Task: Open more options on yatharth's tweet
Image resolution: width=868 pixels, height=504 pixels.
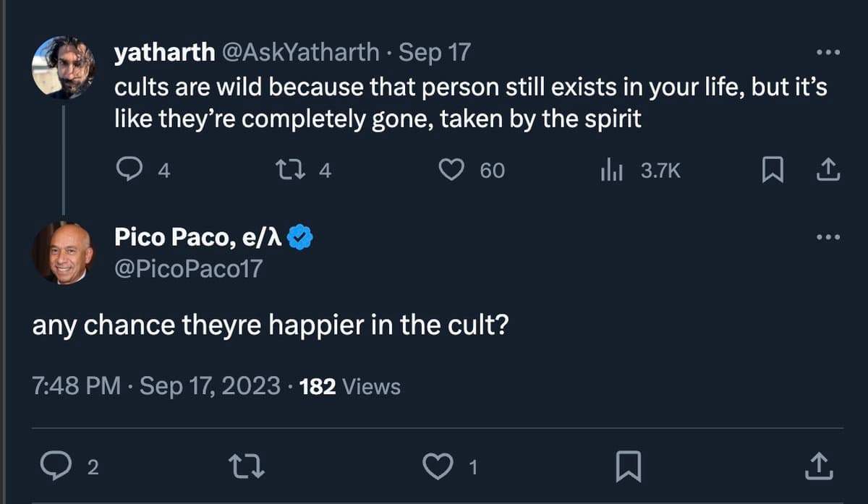Action: point(827,54)
